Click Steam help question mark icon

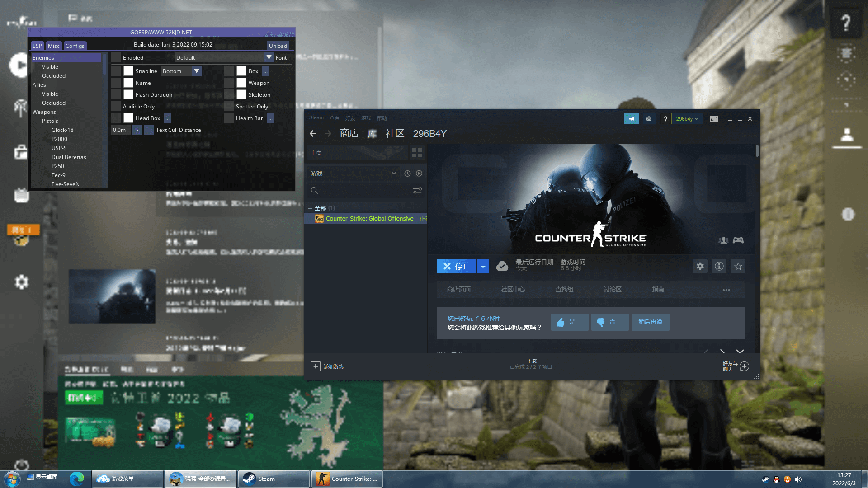click(x=665, y=119)
